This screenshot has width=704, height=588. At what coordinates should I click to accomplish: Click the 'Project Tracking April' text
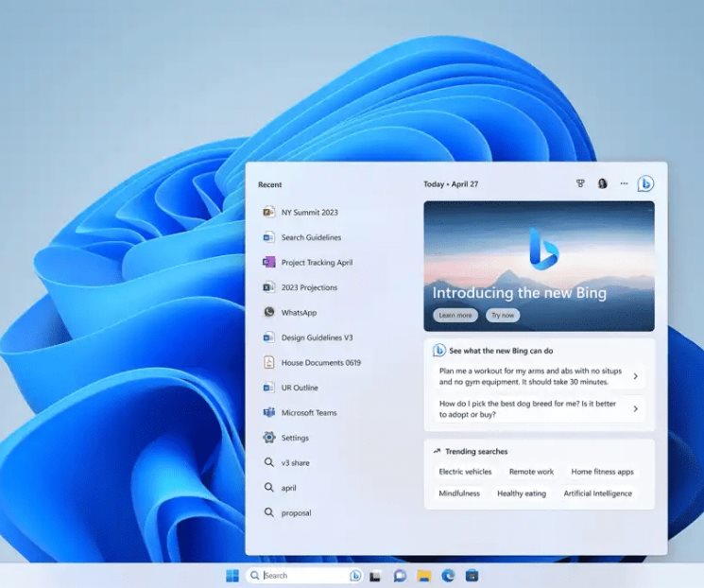click(x=317, y=263)
